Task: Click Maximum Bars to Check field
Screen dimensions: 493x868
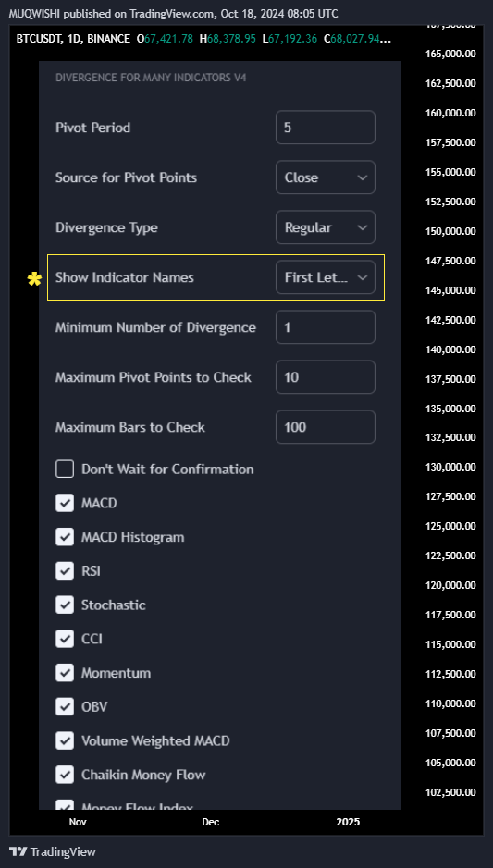Action: pyautogui.click(x=326, y=427)
